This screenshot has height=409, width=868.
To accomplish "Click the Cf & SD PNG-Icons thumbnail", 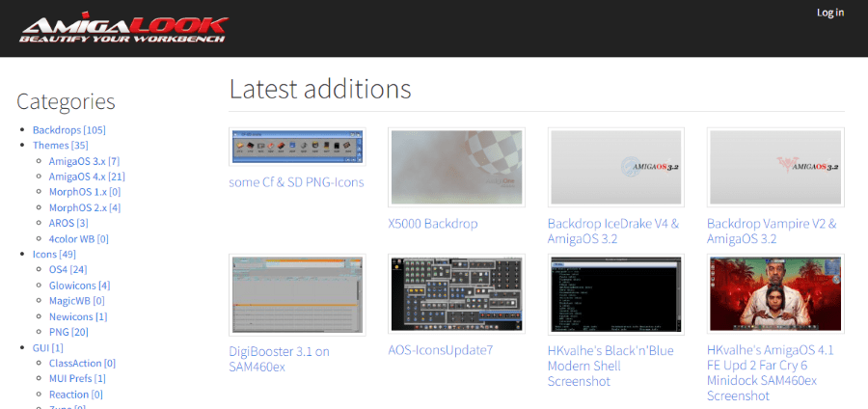I will [x=297, y=147].
